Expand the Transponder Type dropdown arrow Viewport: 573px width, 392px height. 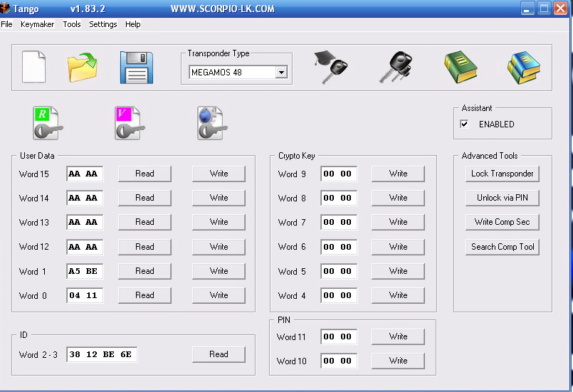click(281, 73)
